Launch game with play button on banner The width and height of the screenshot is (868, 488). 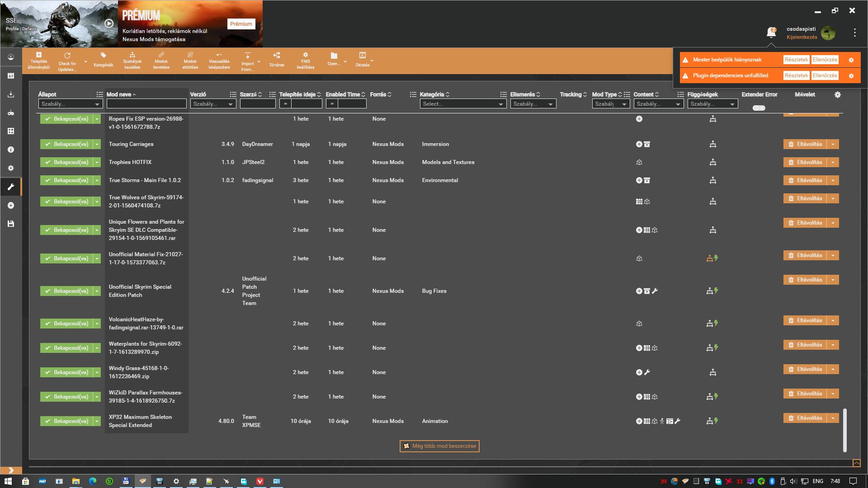point(109,23)
